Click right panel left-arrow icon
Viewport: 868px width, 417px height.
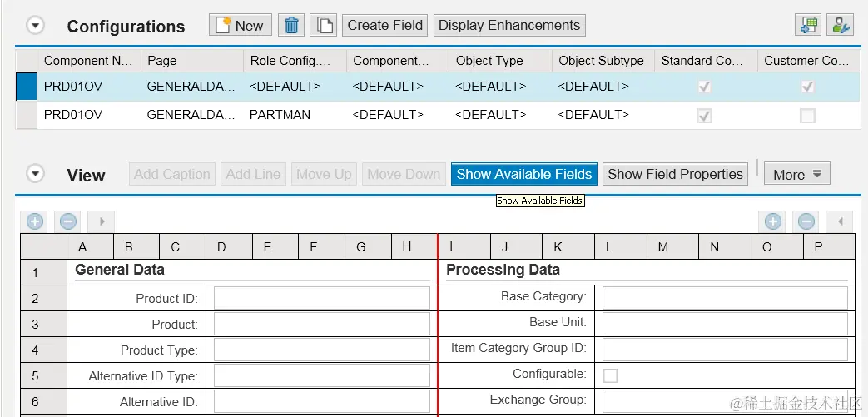point(840,221)
